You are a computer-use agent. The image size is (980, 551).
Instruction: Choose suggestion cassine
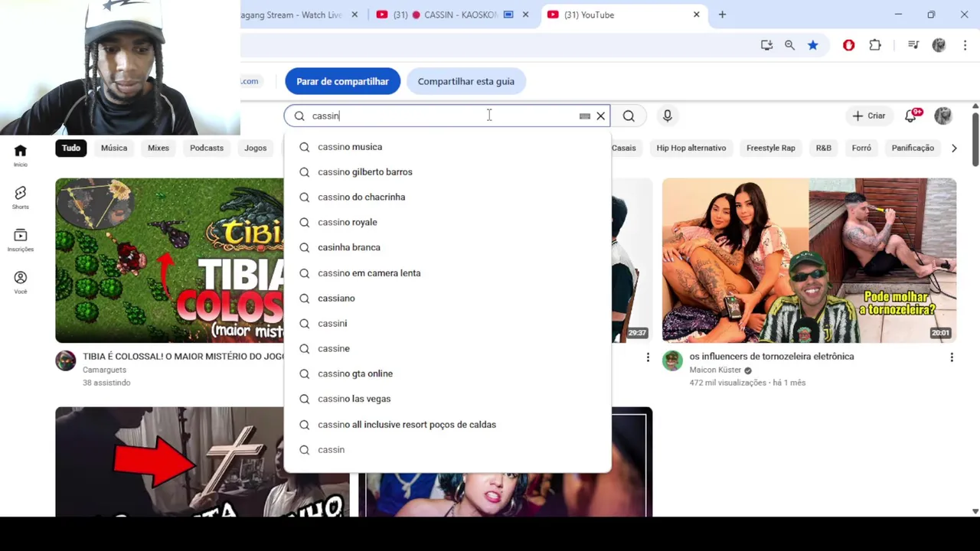tap(447, 349)
